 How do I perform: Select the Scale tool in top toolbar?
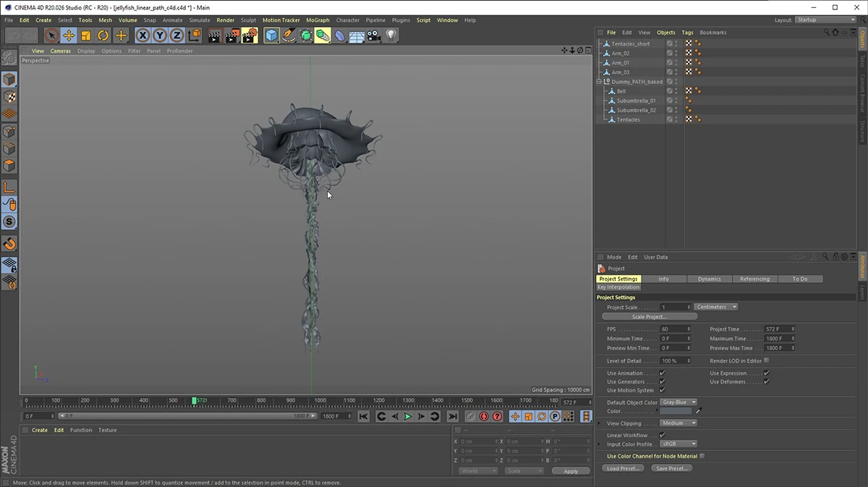(86, 35)
